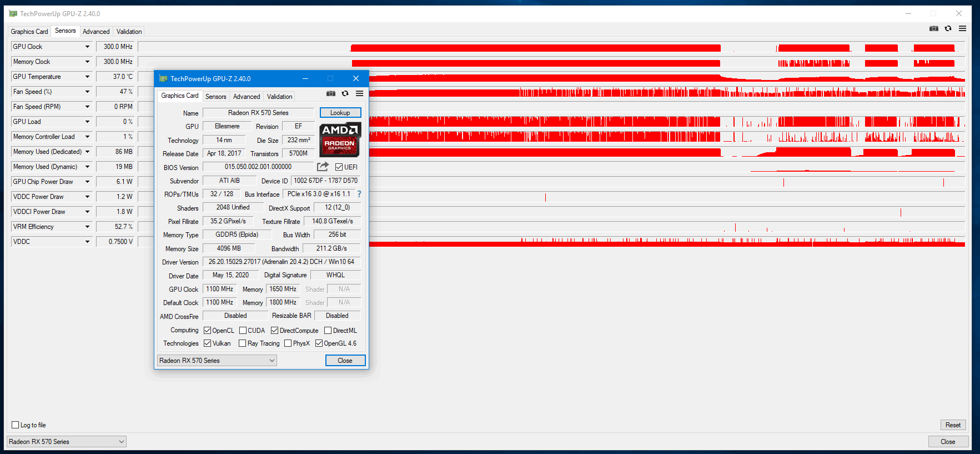Toggle the CUDA checkbox

[243, 330]
